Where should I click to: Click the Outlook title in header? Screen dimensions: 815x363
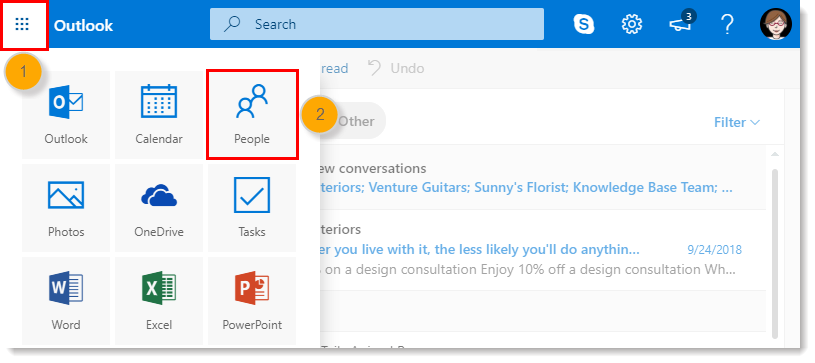click(83, 25)
